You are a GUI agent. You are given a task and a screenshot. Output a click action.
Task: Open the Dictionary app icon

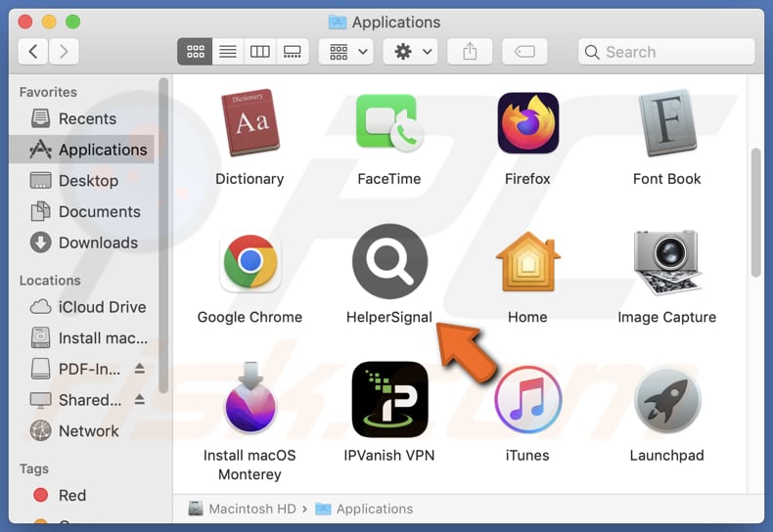(x=250, y=122)
